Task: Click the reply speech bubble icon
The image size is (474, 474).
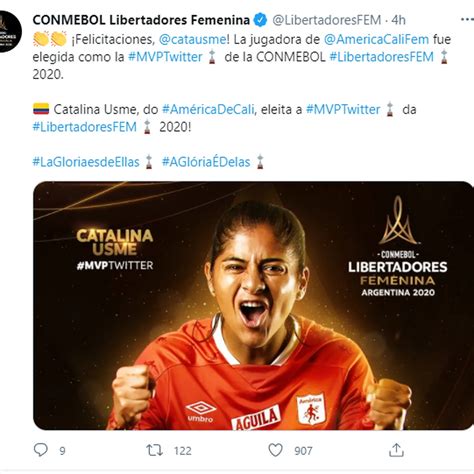Action: pos(41,450)
